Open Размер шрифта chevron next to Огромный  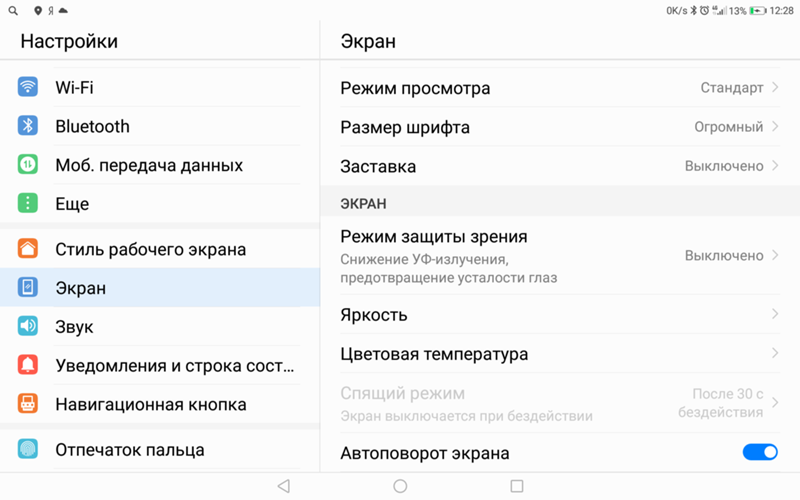tap(775, 126)
